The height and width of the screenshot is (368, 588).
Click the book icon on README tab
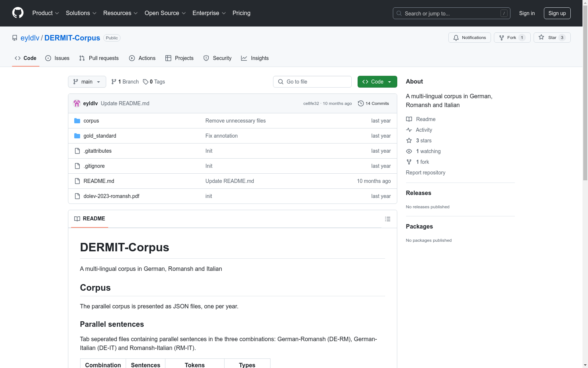pos(77,219)
